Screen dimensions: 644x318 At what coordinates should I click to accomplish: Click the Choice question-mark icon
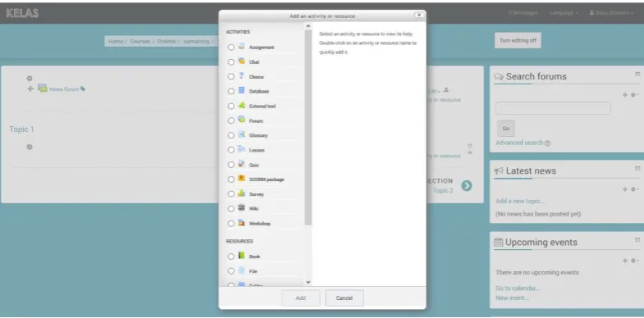tap(241, 76)
